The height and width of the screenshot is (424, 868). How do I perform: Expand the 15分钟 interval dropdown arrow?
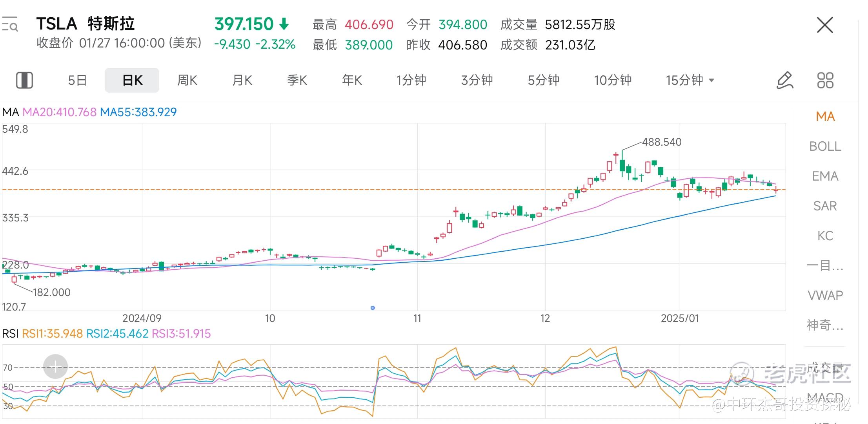click(x=712, y=80)
